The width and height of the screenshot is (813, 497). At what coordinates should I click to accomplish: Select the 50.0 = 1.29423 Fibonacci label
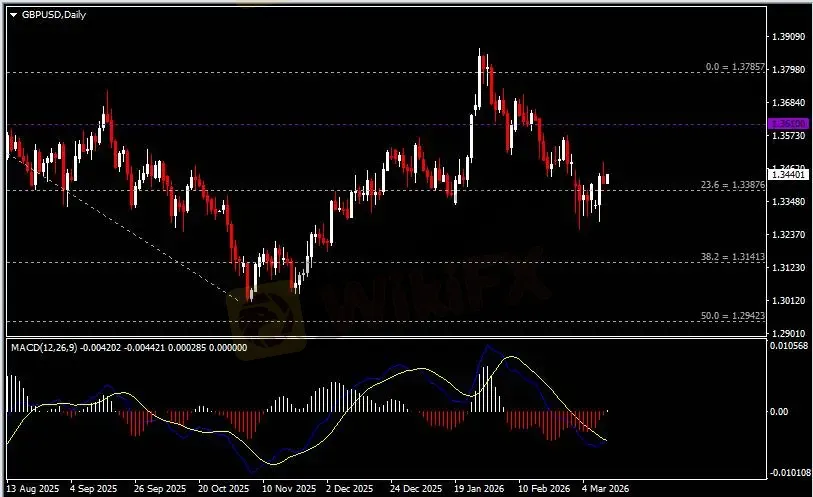click(735, 316)
